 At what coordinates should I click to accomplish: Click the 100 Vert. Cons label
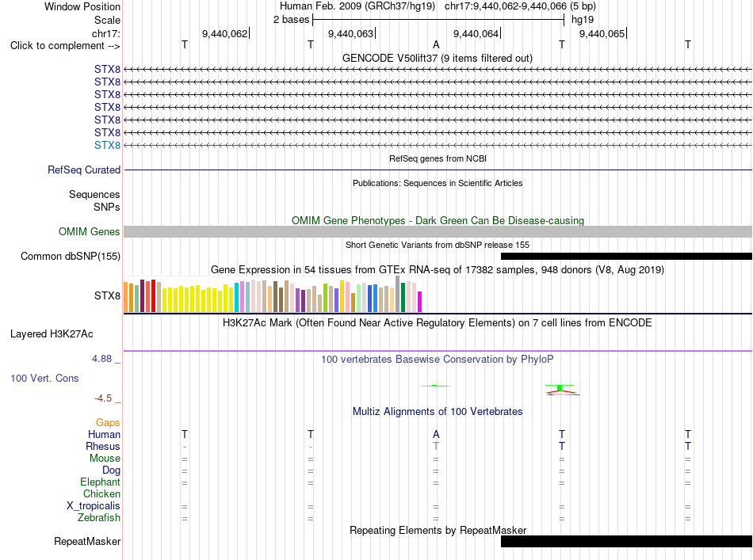tap(44, 378)
